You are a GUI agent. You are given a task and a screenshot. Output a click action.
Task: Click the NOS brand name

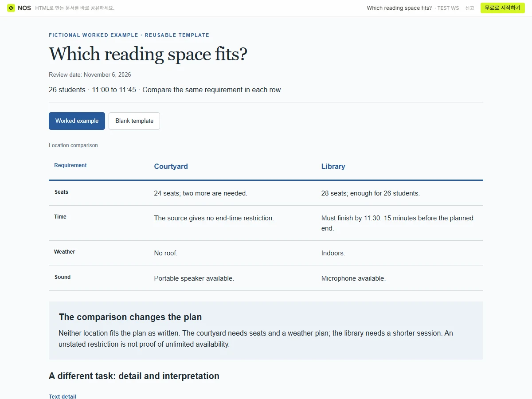click(24, 8)
